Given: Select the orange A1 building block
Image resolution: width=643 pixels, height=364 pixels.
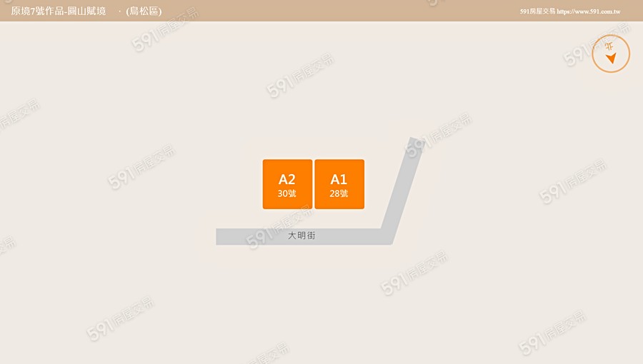Looking at the screenshot, I should click(x=339, y=184).
